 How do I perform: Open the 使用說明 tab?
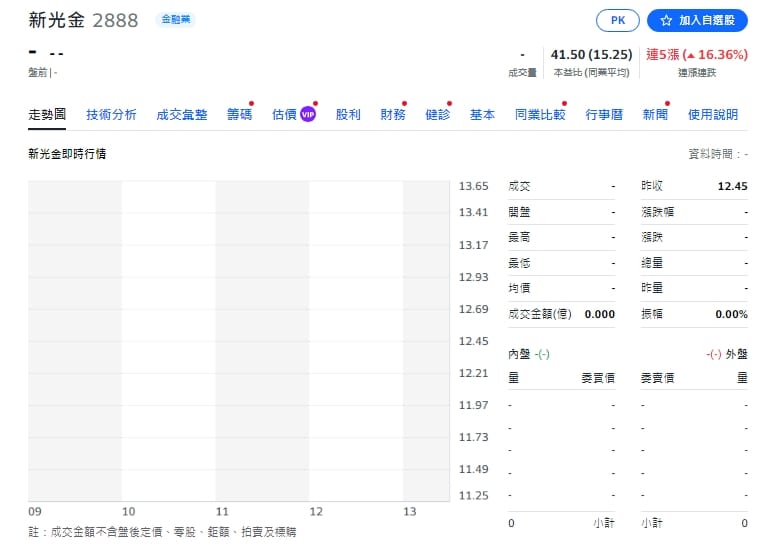713,114
